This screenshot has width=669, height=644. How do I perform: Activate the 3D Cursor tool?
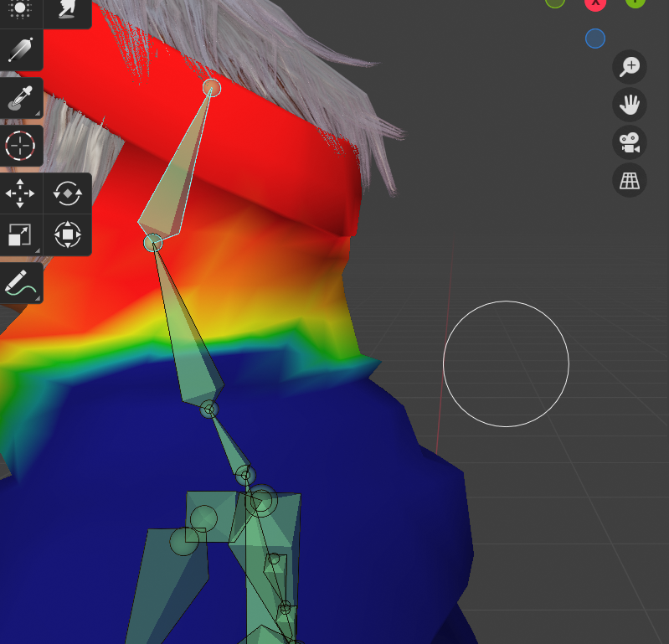coord(20,146)
